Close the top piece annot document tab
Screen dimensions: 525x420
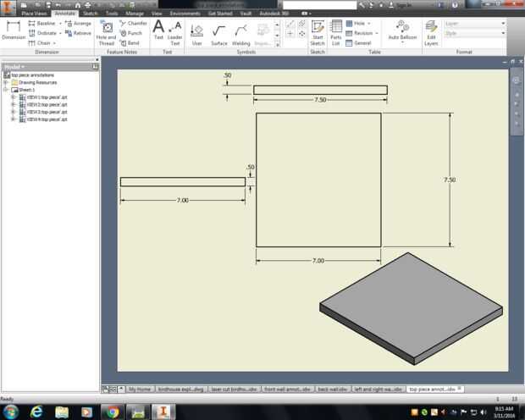pyautogui.click(x=459, y=389)
